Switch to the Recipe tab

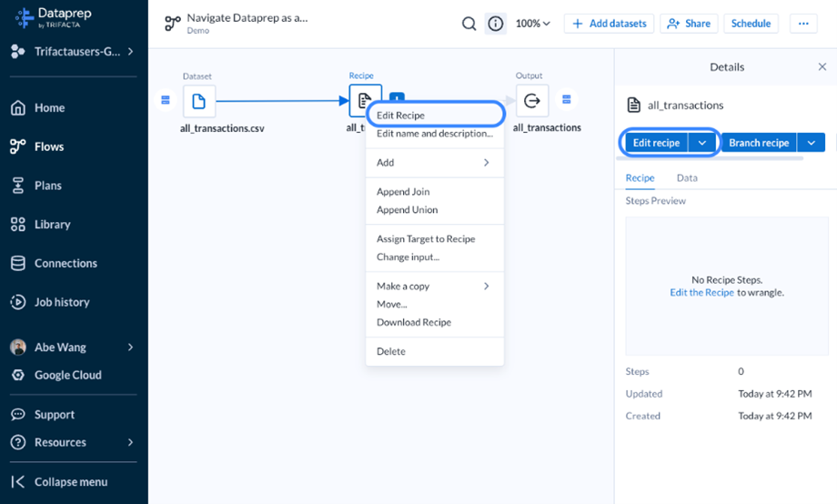click(x=640, y=177)
